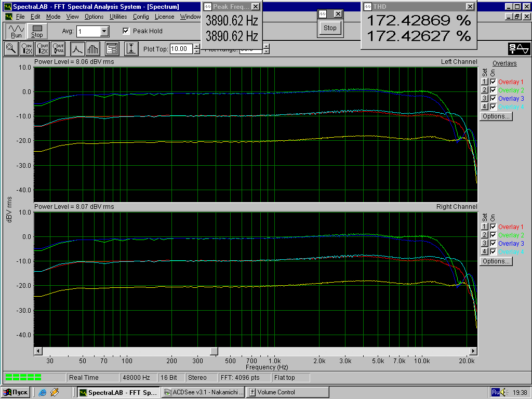Open the settings dialog toolbar icon
Image resolution: width=532 pixels, height=399 pixels.
[x=112, y=49]
